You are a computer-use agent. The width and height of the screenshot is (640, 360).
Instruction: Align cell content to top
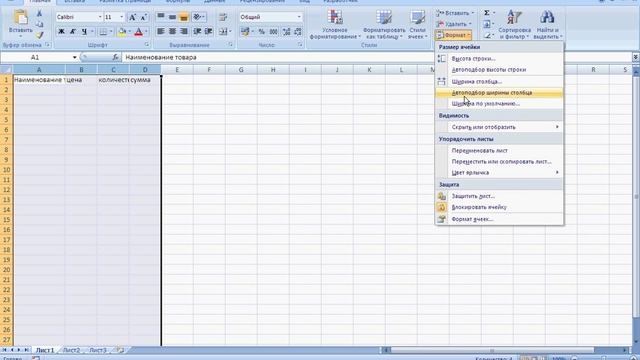pyautogui.click(x=161, y=17)
